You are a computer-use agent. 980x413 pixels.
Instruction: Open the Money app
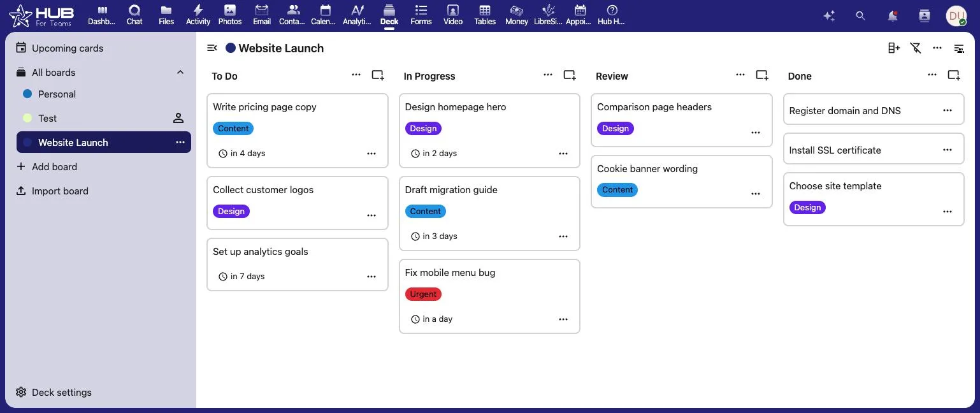[x=517, y=15]
